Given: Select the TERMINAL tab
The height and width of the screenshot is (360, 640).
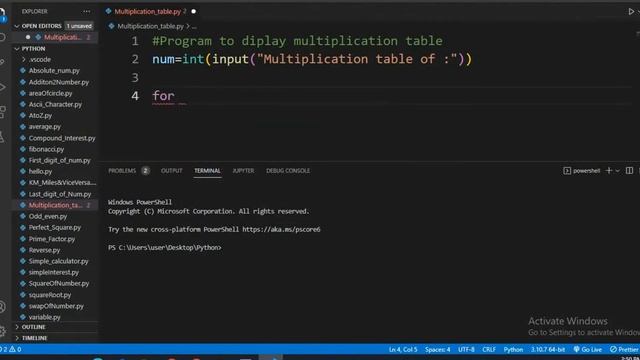Looking at the screenshot, I should coord(207,171).
